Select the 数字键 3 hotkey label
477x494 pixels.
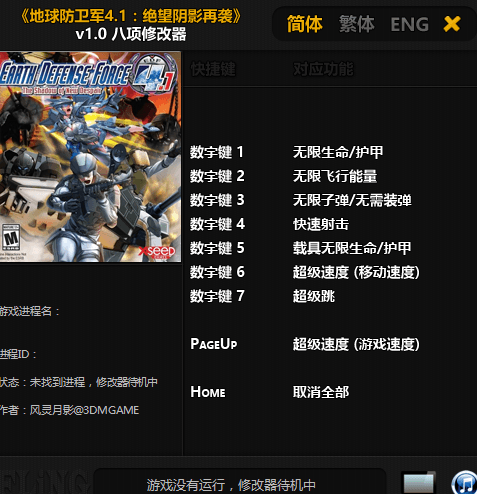[x=217, y=200]
